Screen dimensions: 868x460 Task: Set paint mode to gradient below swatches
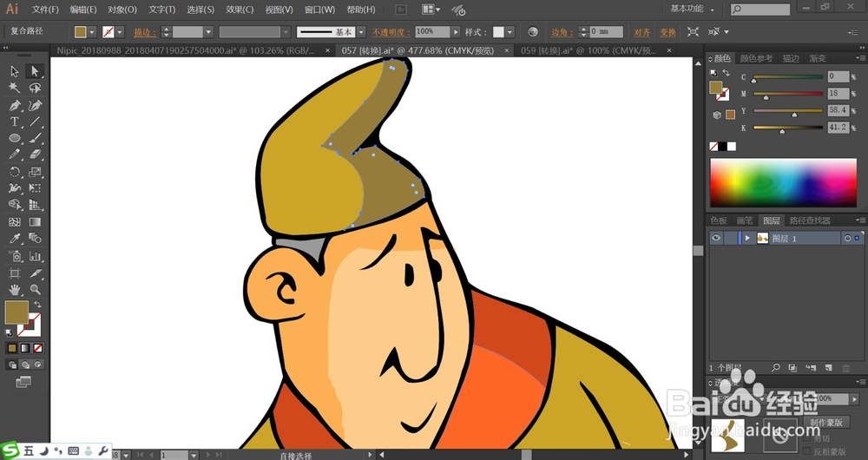click(x=25, y=348)
